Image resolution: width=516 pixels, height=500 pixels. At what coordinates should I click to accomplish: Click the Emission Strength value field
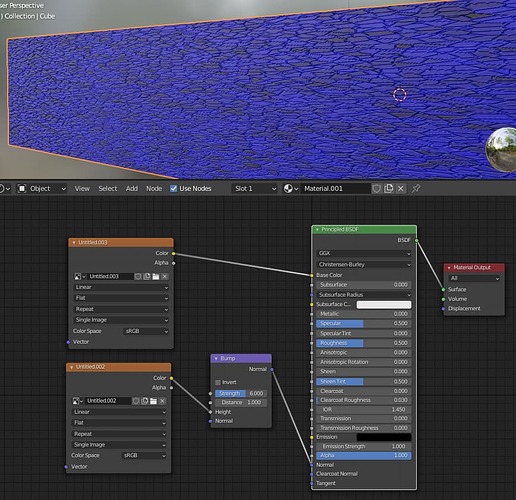pyautogui.click(x=364, y=446)
